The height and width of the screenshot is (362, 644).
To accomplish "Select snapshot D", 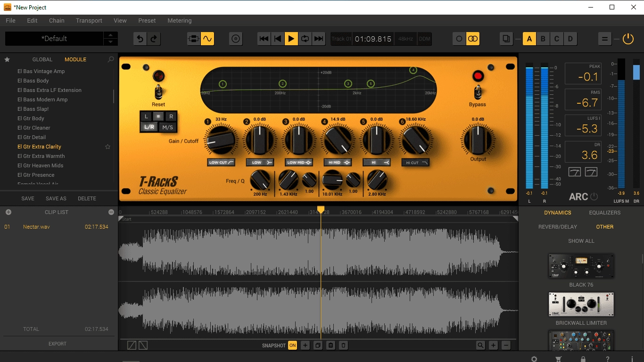I will point(570,39).
